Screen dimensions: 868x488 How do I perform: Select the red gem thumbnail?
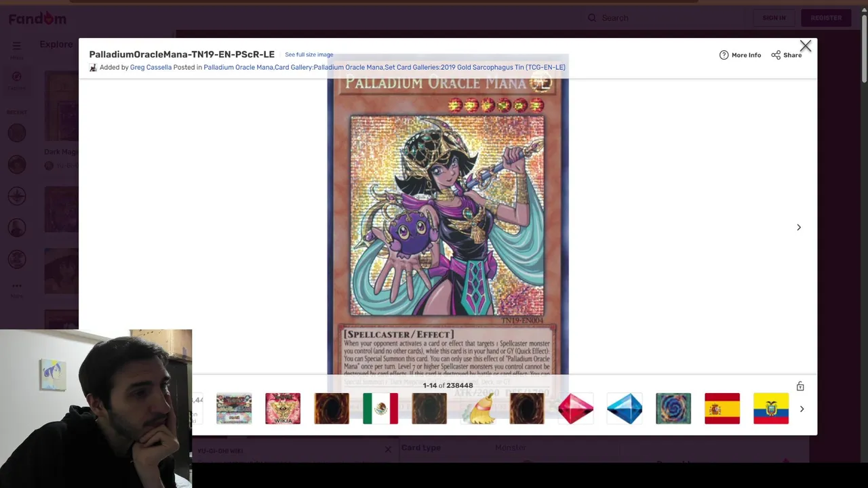pyautogui.click(x=576, y=409)
